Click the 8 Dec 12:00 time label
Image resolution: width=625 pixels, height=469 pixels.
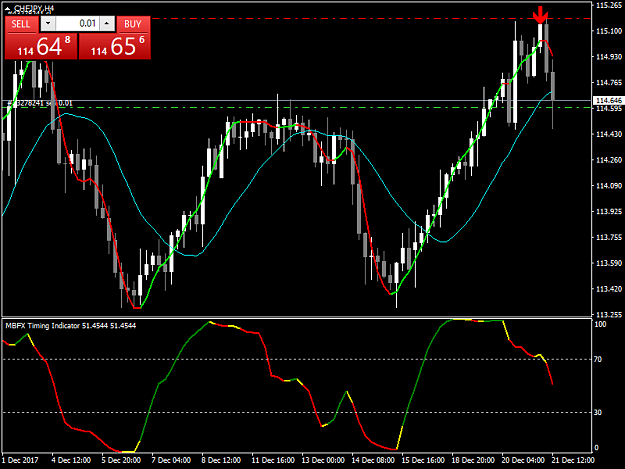[x=221, y=460]
